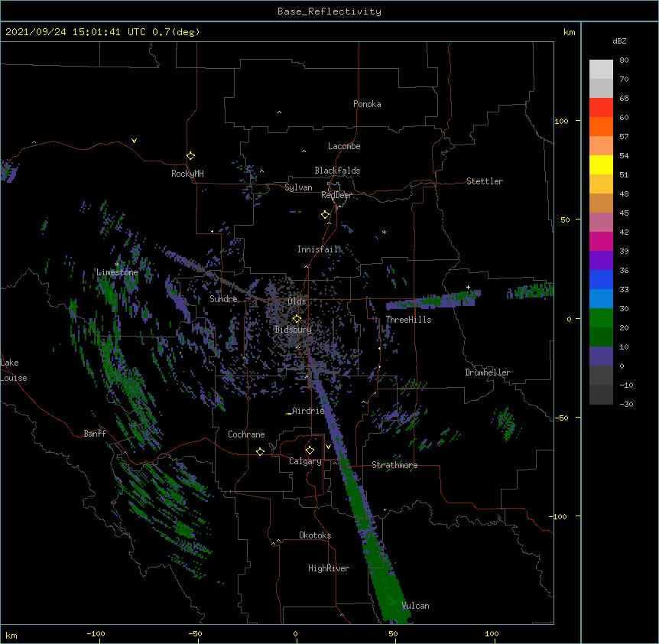This screenshot has width=659, height=644.
Task: Click the Limestone label
Action: [x=117, y=272]
